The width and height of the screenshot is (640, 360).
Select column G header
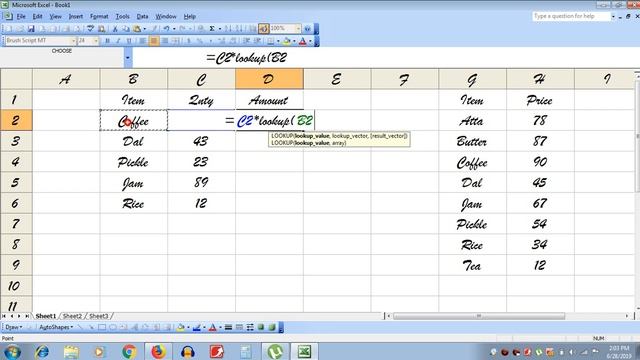pyautogui.click(x=472, y=79)
